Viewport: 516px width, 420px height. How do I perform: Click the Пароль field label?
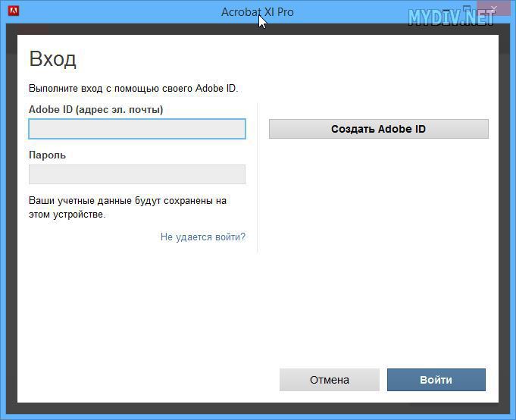48,155
